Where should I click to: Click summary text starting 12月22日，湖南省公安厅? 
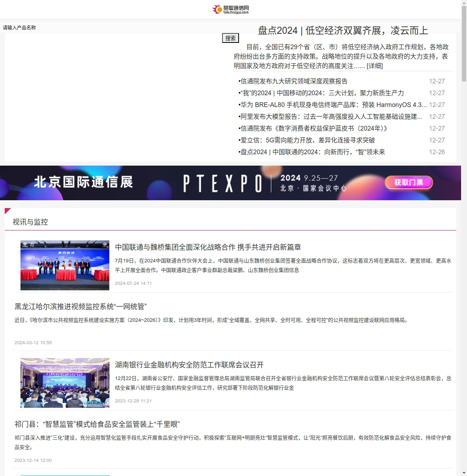[283, 383]
